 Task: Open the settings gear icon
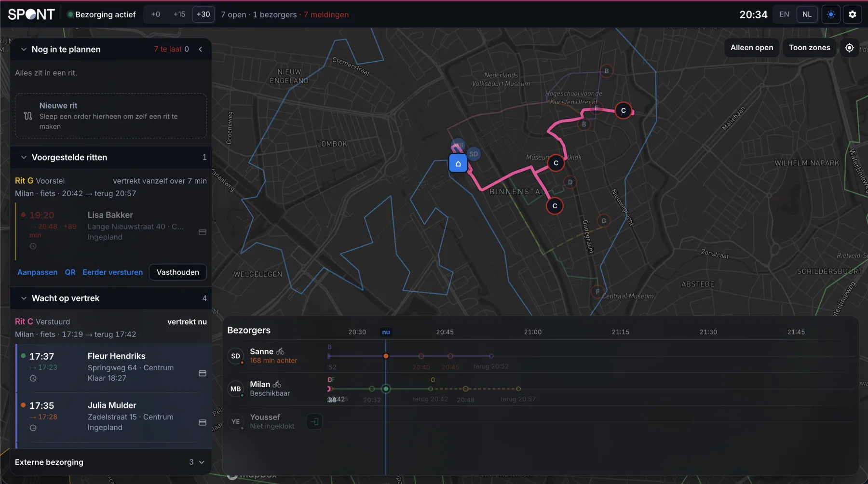pyautogui.click(x=852, y=14)
